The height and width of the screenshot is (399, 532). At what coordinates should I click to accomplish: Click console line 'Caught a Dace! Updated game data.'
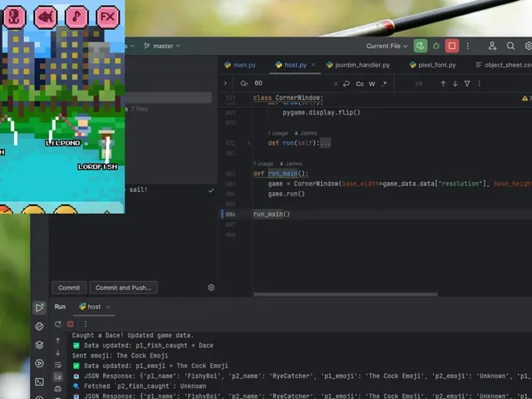[x=133, y=335]
